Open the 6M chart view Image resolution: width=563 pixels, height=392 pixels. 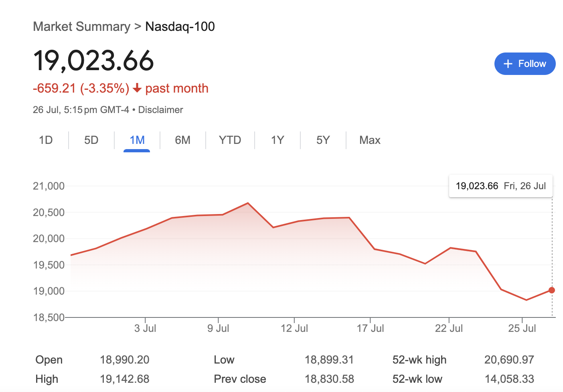point(182,140)
